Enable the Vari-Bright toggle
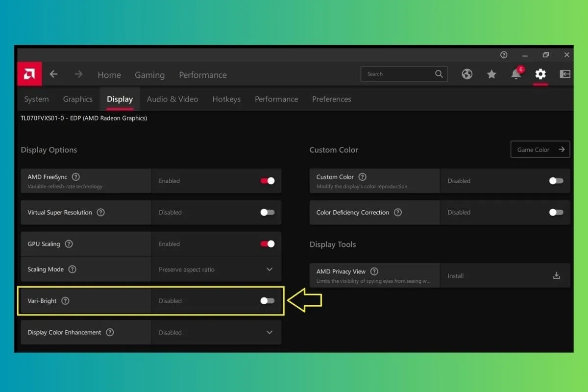 click(268, 301)
